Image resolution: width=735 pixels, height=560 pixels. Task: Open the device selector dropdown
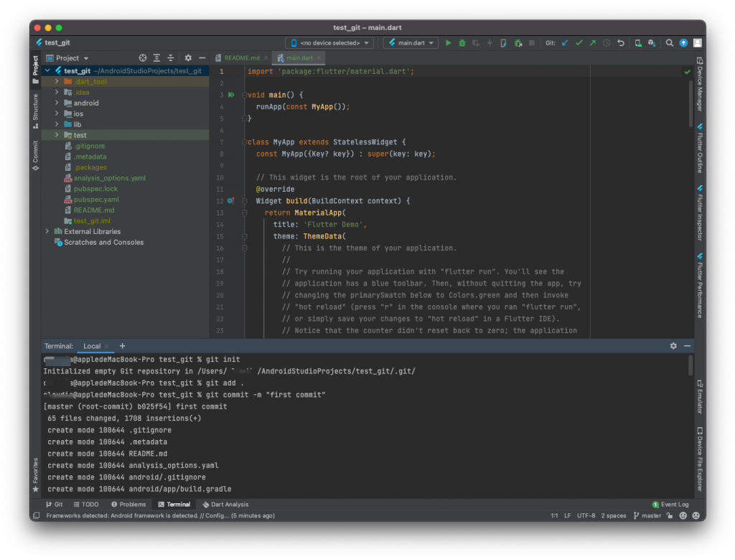coord(329,42)
